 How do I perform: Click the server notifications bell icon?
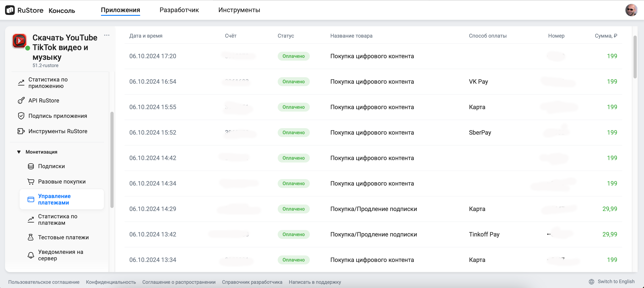point(31,255)
